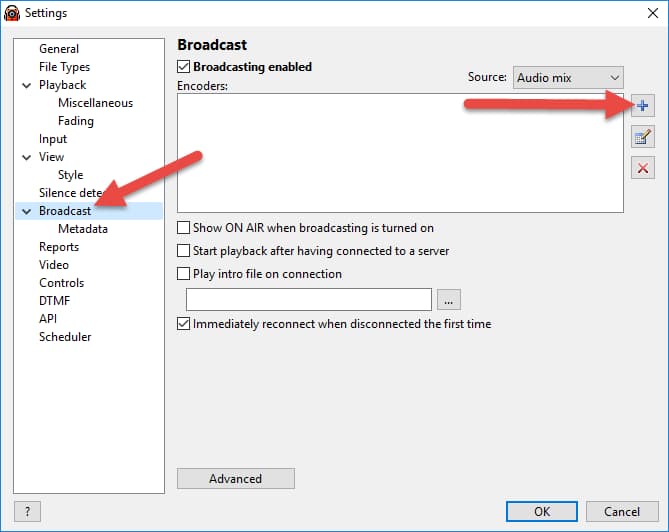
Task: Click the browse button with three dots
Action: (x=449, y=299)
